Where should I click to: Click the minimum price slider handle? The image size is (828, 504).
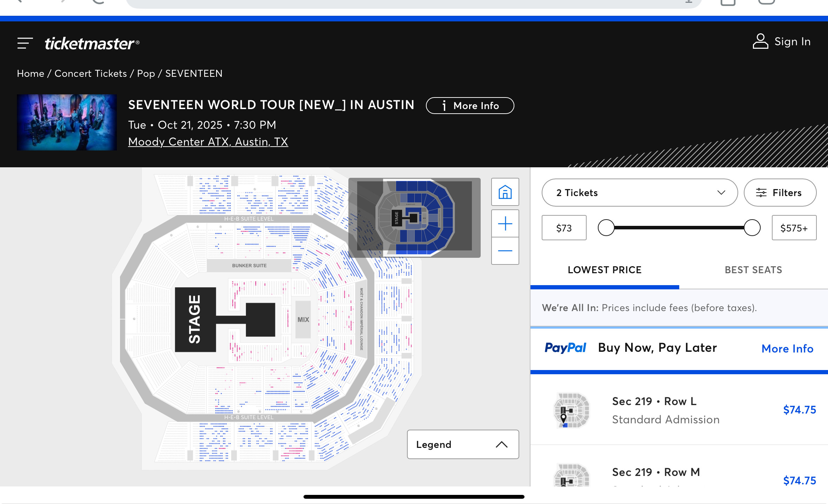606,228
